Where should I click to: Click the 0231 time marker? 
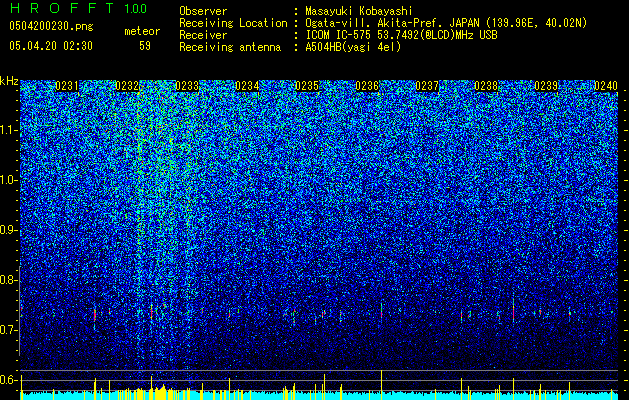coord(67,86)
